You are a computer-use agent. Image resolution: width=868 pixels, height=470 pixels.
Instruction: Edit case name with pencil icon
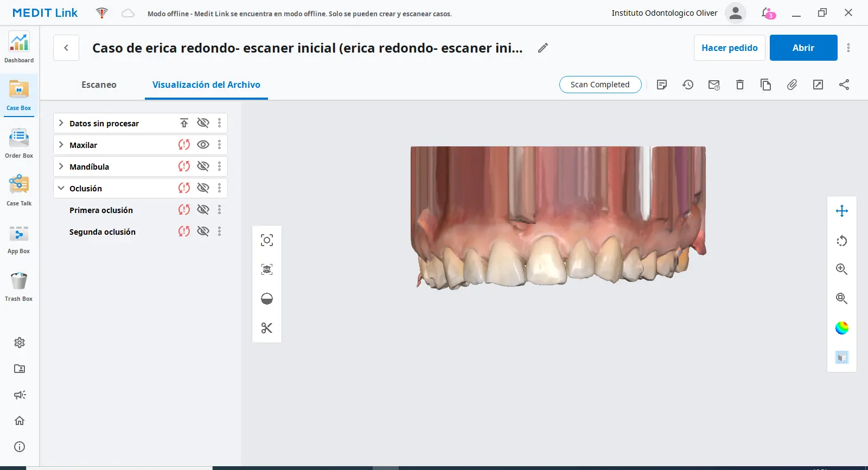(542, 48)
